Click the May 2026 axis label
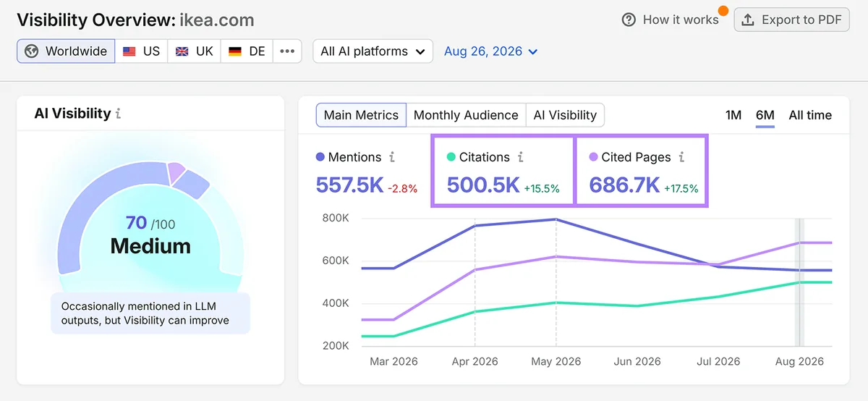 pos(556,361)
